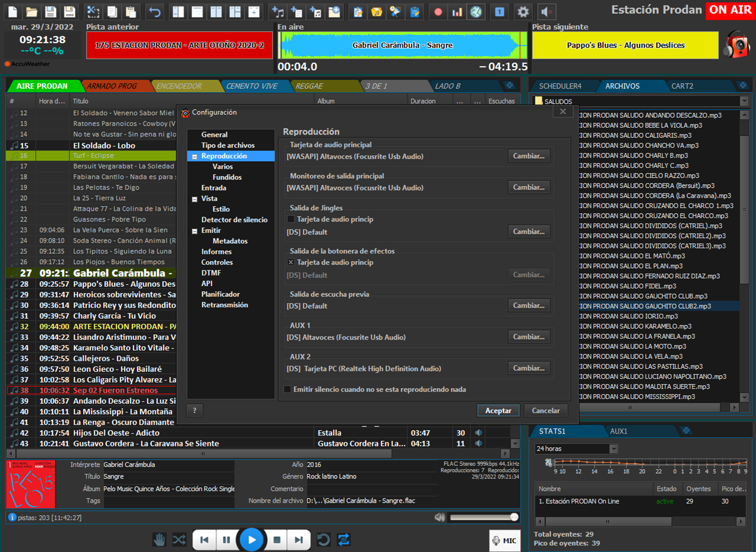756x552 pixels.
Task: Toggle the blue playlist loop icon
Action: click(x=344, y=540)
